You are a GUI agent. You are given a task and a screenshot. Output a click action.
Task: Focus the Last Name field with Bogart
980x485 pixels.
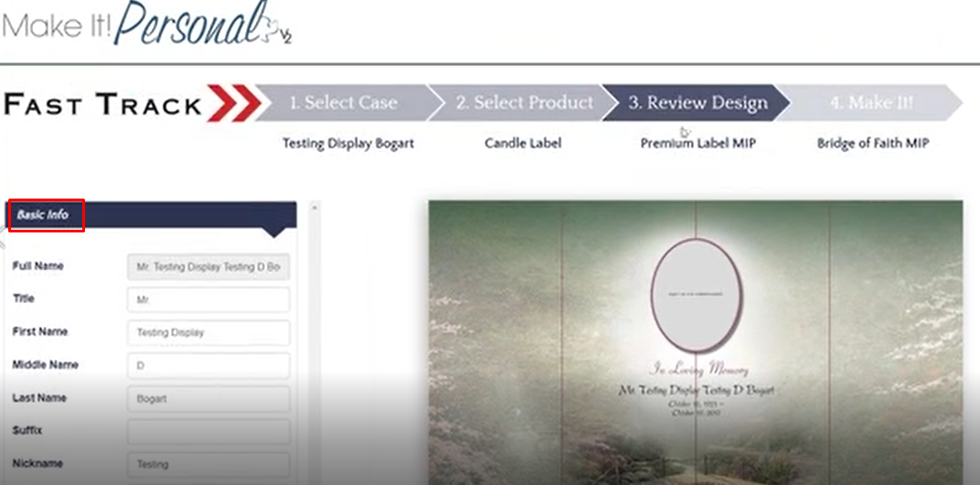(x=208, y=399)
